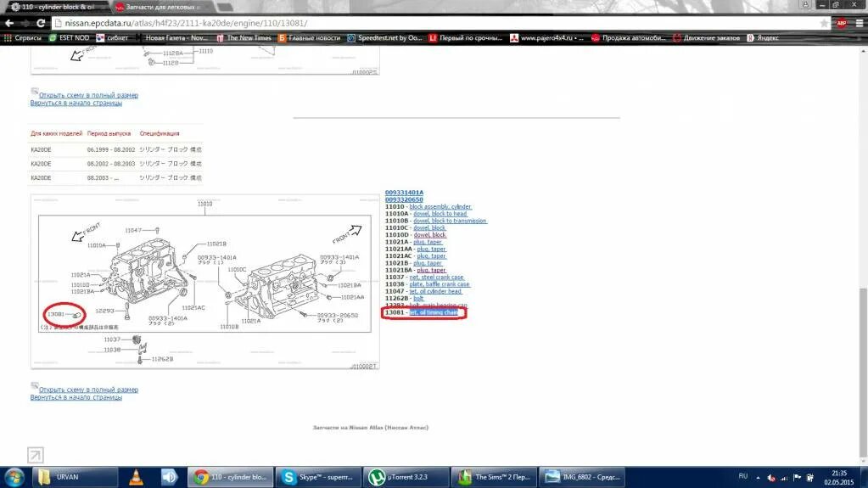Open the Главные новости bookmark

pos(310,38)
